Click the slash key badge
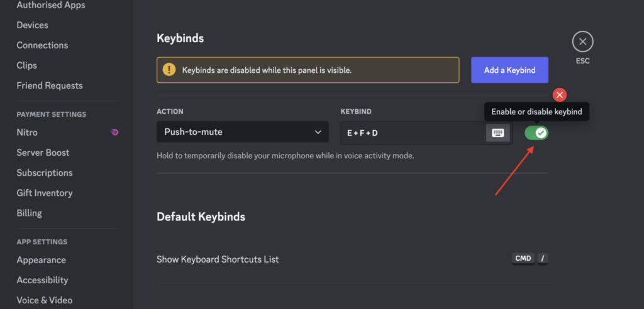This screenshot has width=644, height=309. (x=543, y=259)
